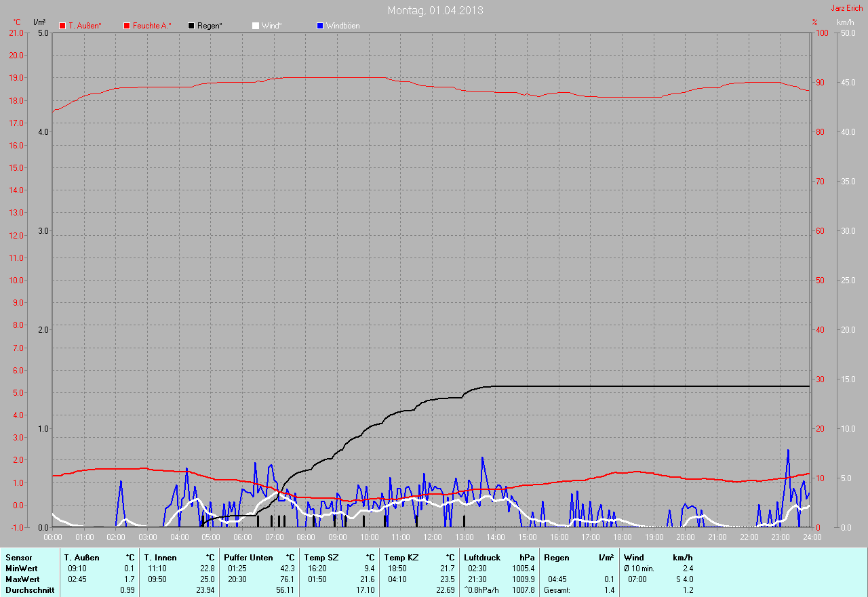The height and width of the screenshot is (597, 868).
Task: Click the Jarz Erich text in corner
Action: coord(846,8)
